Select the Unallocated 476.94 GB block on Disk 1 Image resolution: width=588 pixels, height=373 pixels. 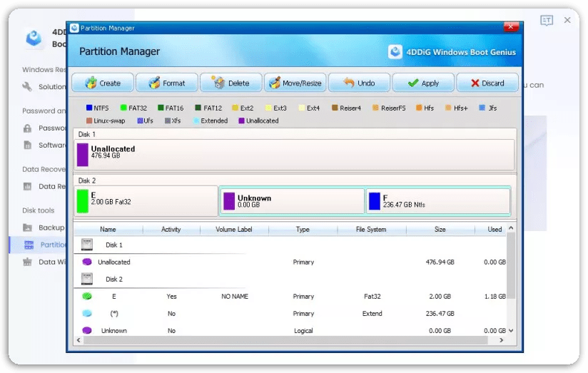[x=295, y=155]
